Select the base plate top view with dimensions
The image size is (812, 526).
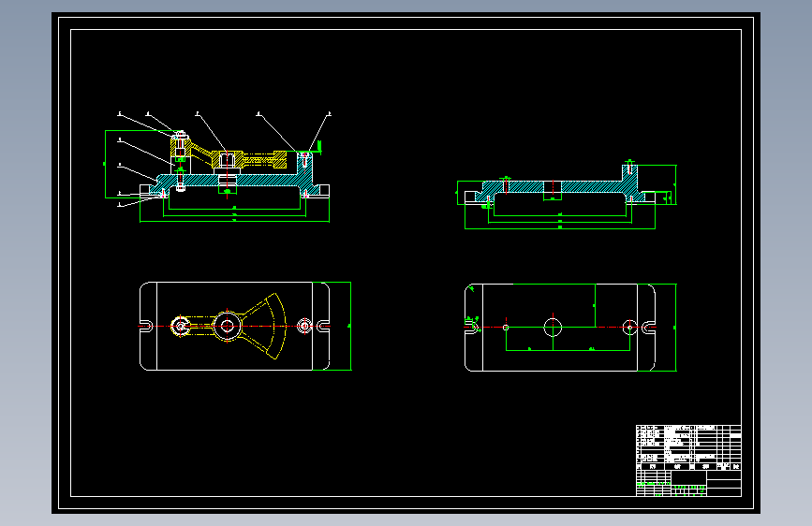pyautogui.click(x=570, y=328)
